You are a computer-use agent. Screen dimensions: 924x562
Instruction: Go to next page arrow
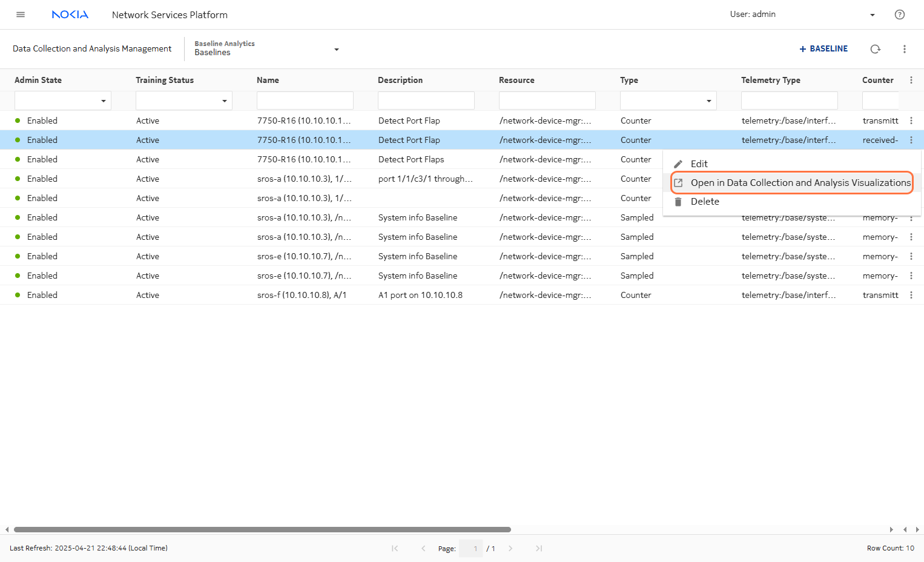click(510, 548)
